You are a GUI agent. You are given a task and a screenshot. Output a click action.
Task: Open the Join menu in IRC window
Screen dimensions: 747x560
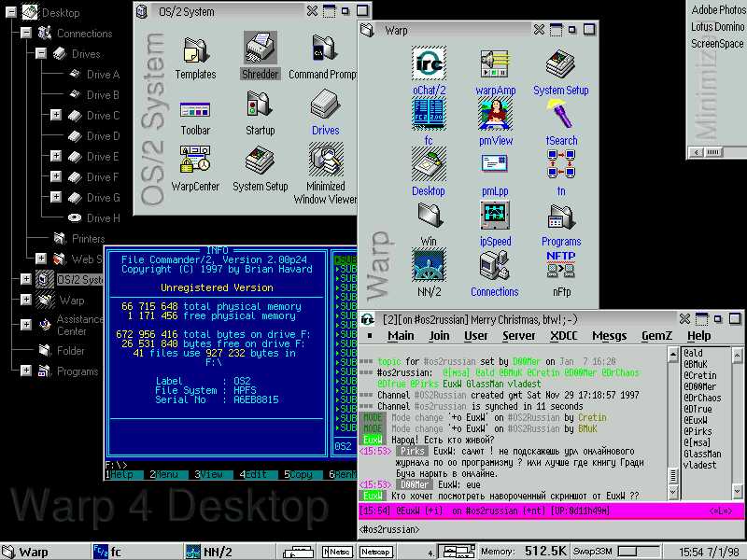[x=439, y=336]
